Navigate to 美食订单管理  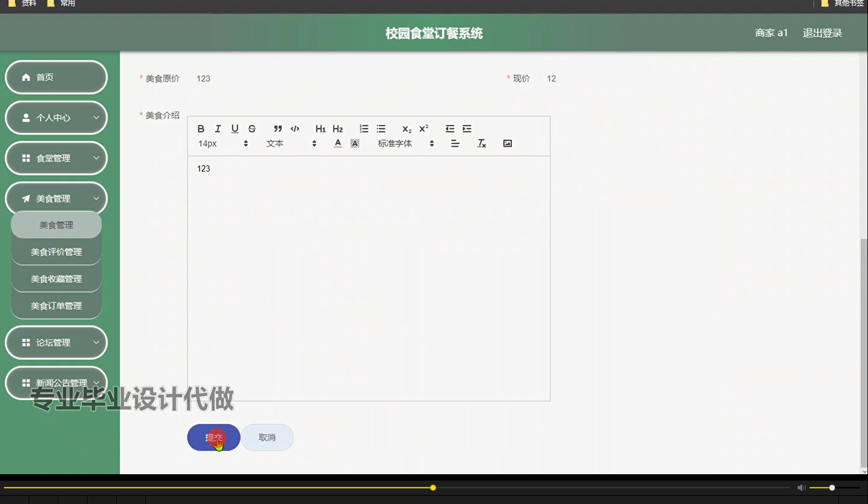(56, 305)
